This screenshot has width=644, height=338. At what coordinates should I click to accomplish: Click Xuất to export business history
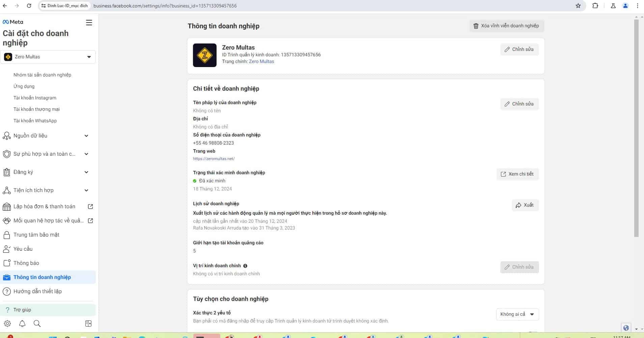tap(525, 205)
